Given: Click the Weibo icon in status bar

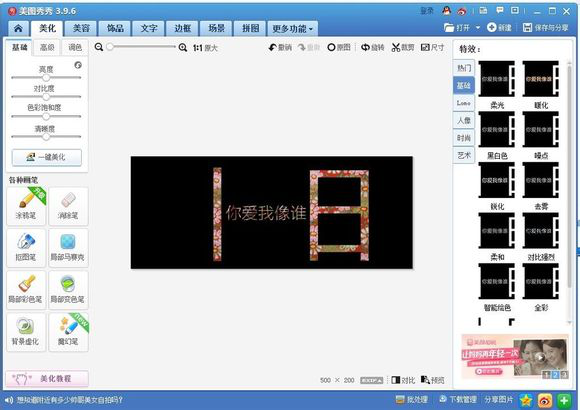Looking at the screenshot, I should tap(545, 400).
